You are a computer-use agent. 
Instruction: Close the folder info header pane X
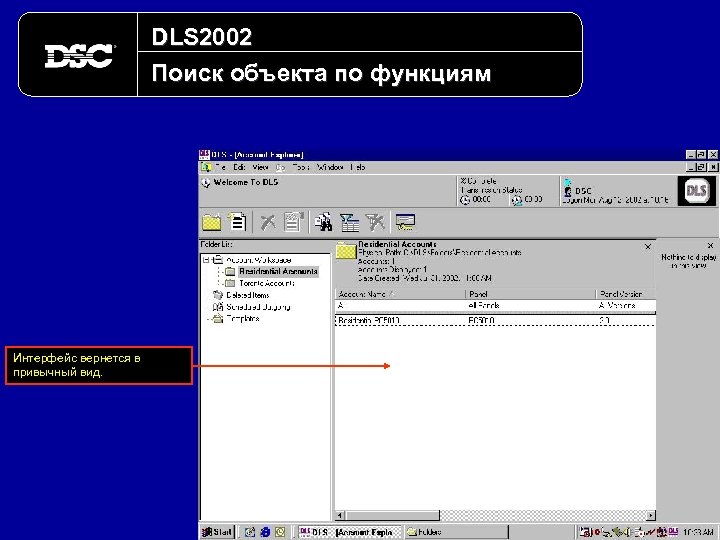(648, 247)
